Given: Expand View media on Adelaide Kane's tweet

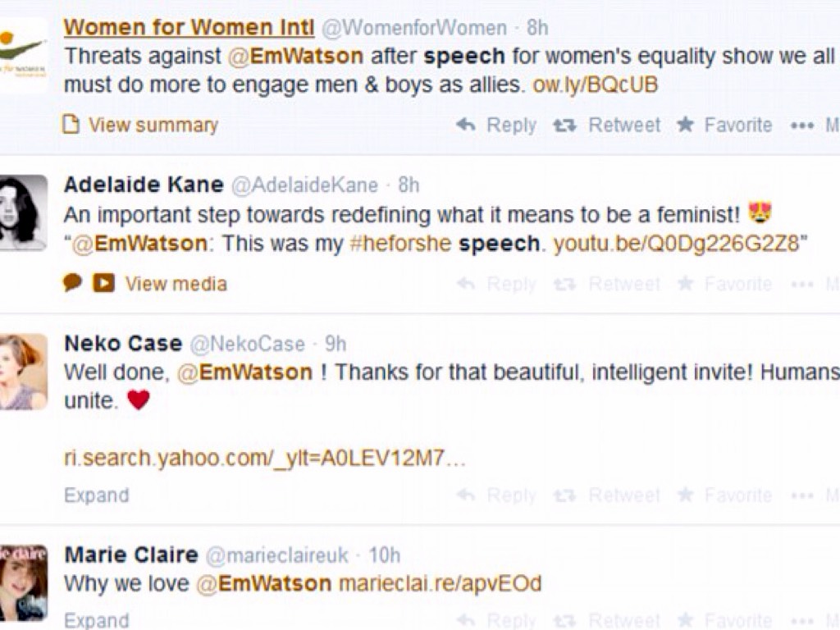Looking at the screenshot, I should pyautogui.click(x=176, y=284).
